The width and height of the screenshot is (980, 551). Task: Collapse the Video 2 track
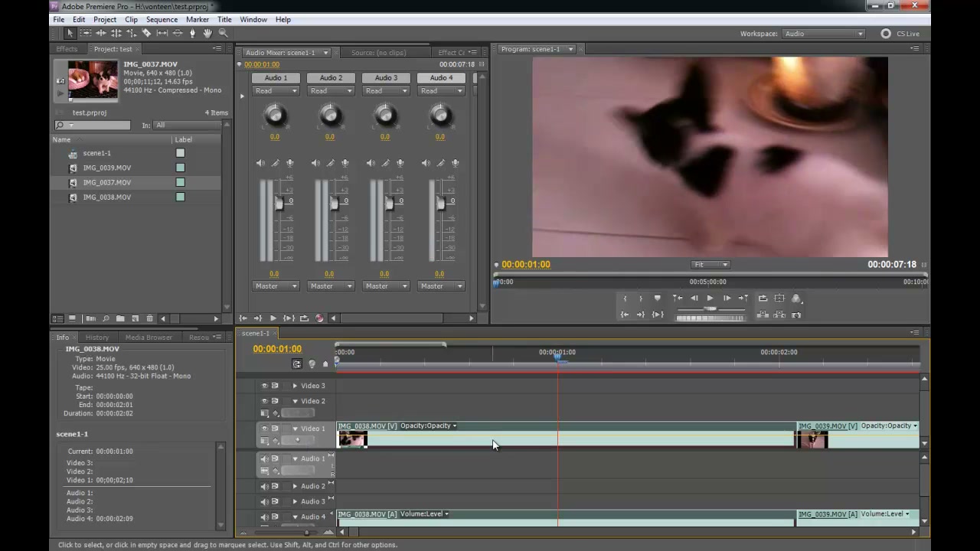295,401
